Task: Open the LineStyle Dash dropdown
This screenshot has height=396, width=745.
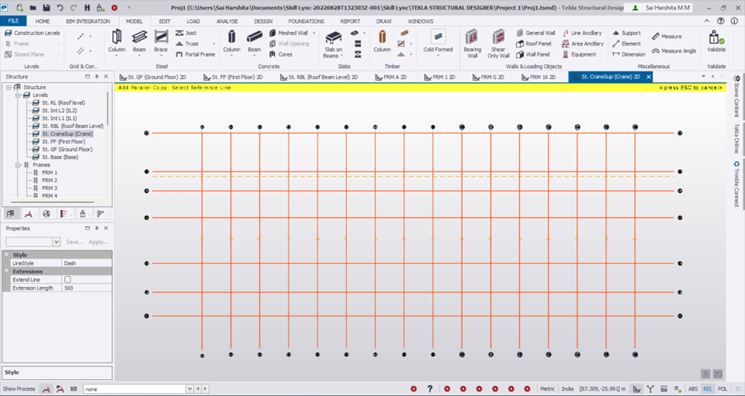Action: pyautogui.click(x=87, y=263)
